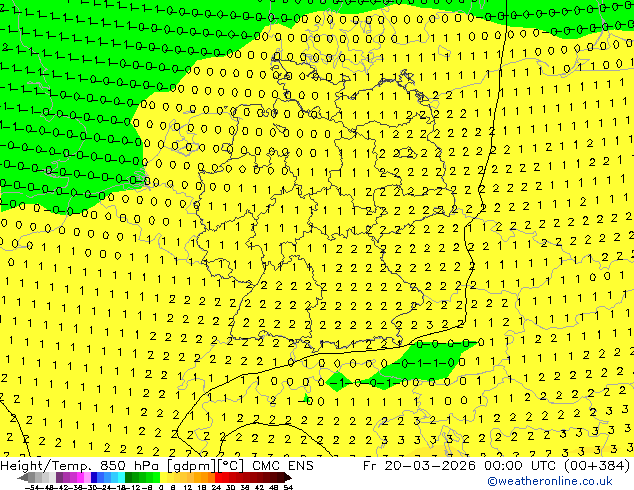This screenshot has width=634, height=490.
Task: Select the dark blue legend swatch near -30
Action: point(94,477)
